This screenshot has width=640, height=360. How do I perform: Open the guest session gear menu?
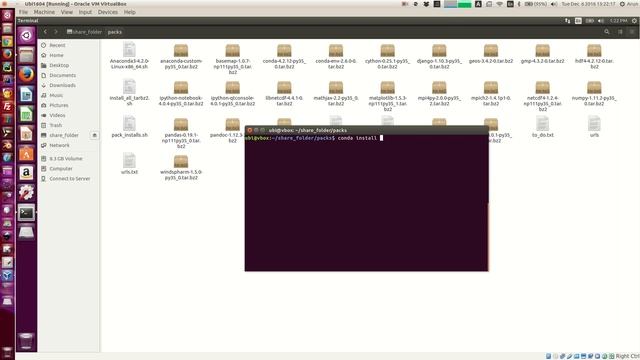tap(634, 20)
